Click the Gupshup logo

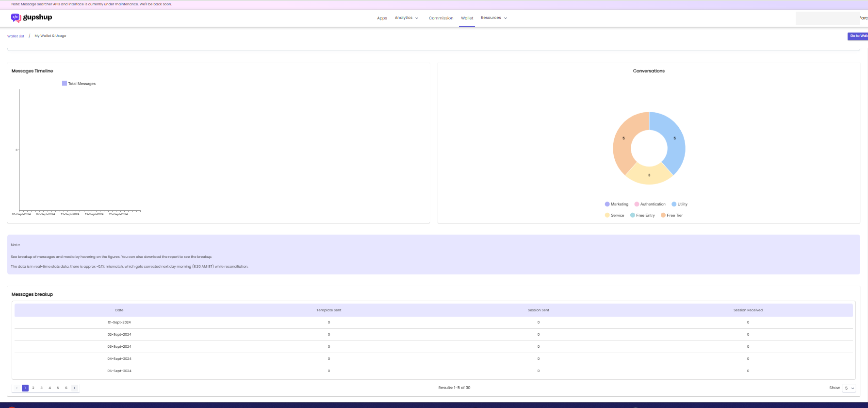[x=32, y=17]
